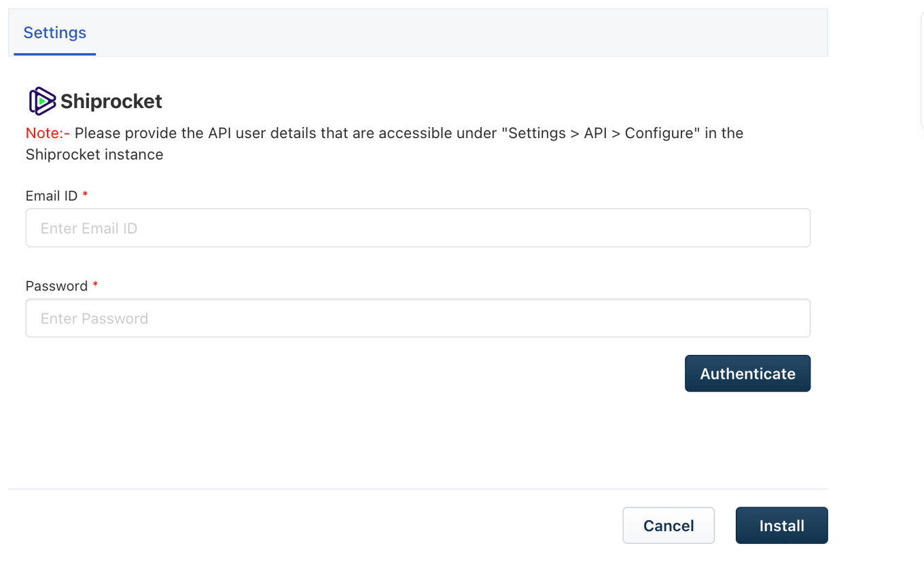Select the Password field label

pos(57,286)
